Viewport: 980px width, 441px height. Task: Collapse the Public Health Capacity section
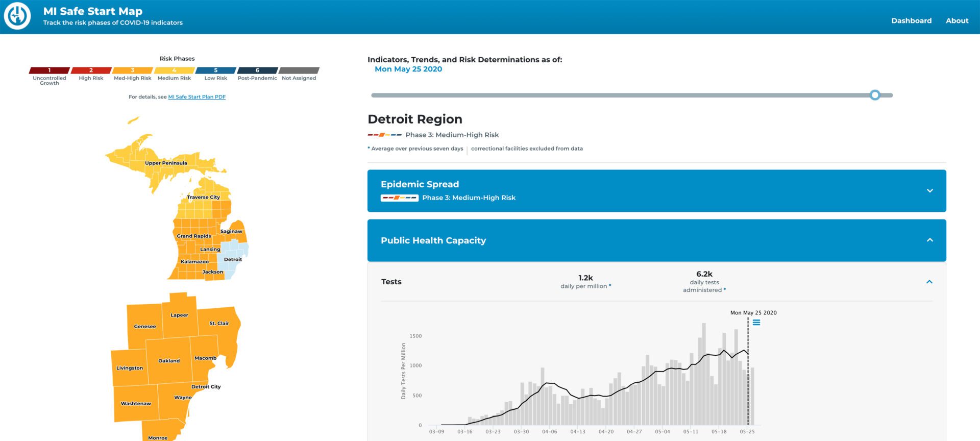[x=929, y=240]
